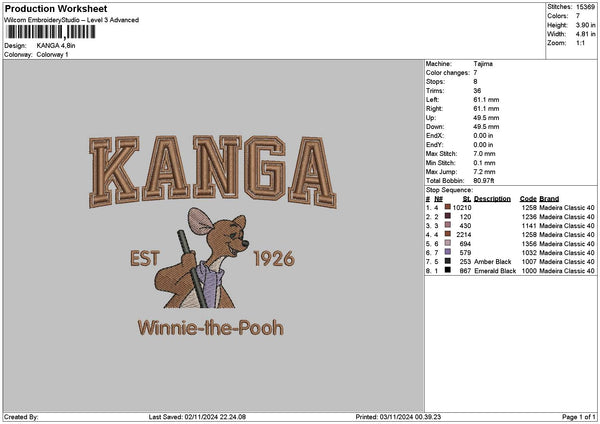Click the 'Stop Sequence:' heading
600x424 pixels.
tap(449, 190)
